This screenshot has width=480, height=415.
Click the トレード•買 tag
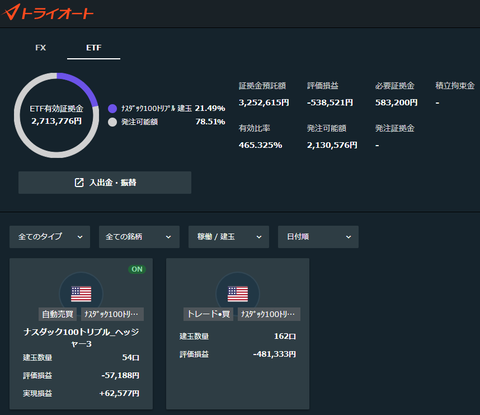(209, 314)
